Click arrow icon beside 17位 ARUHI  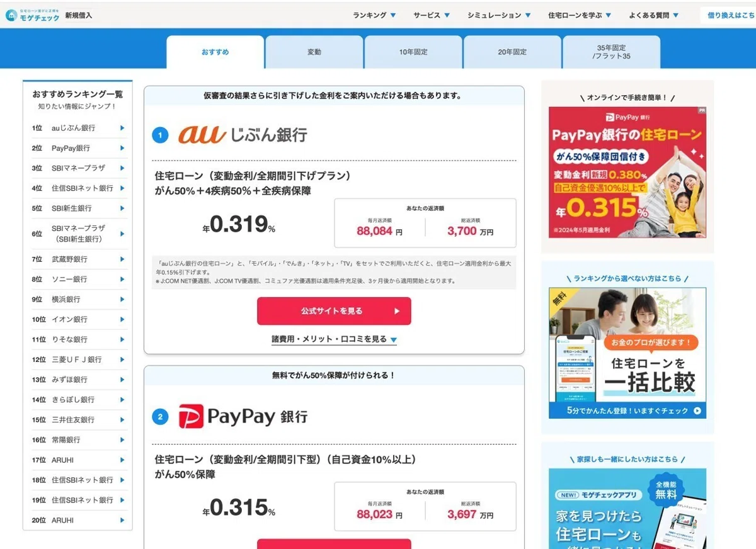pyautogui.click(x=122, y=460)
